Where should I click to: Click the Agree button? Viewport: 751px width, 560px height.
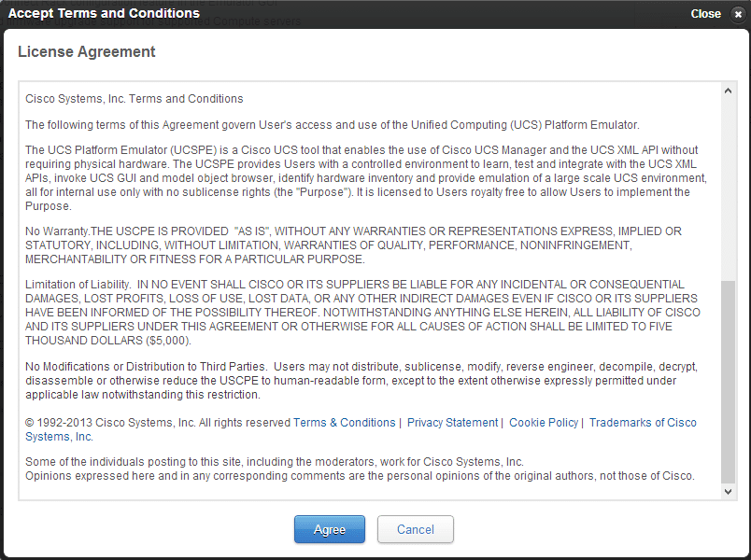point(329,529)
